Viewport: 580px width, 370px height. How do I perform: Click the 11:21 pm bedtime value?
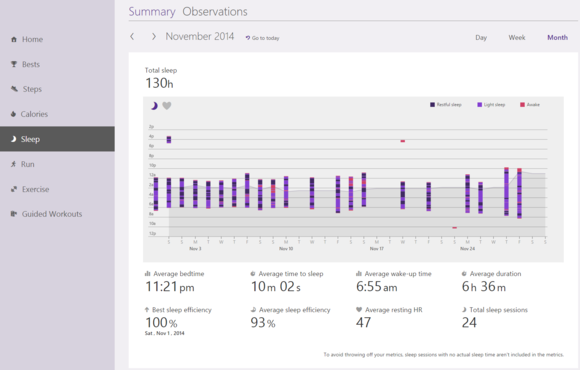tap(170, 287)
